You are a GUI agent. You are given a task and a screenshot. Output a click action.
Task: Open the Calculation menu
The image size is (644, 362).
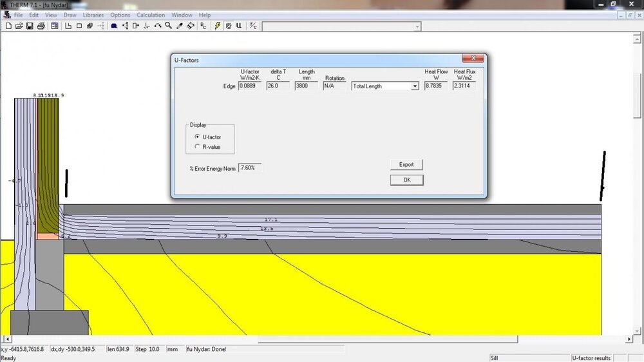click(x=150, y=15)
